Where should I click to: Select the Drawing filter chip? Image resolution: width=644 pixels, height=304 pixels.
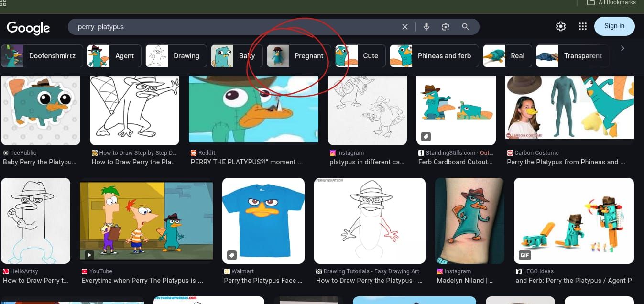click(176, 56)
